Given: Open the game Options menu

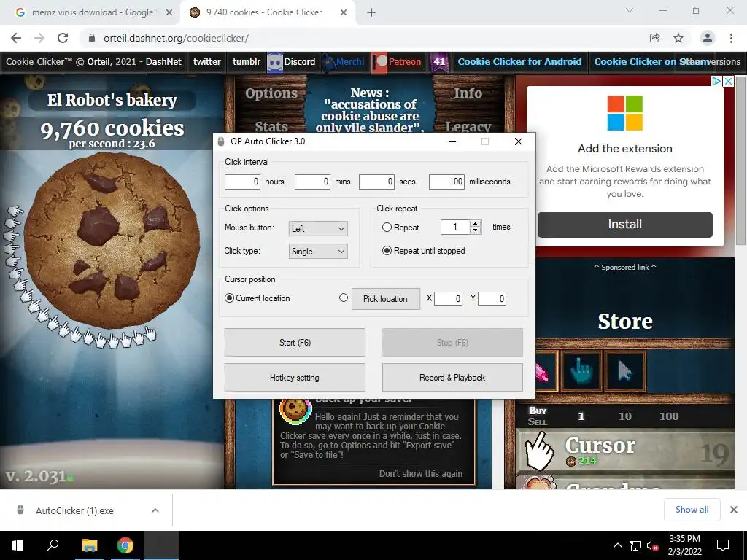Looking at the screenshot, I should tap(271, 93).
